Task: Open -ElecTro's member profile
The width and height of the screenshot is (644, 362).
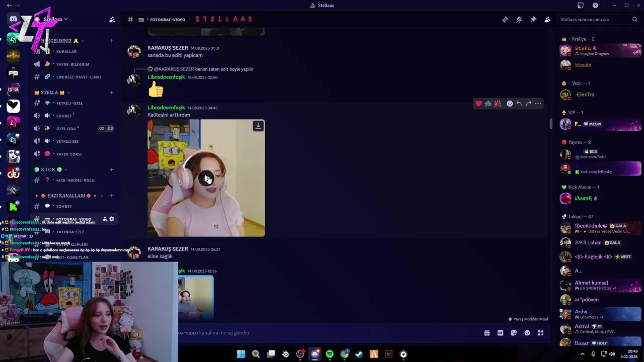Action: coord(600,95)
